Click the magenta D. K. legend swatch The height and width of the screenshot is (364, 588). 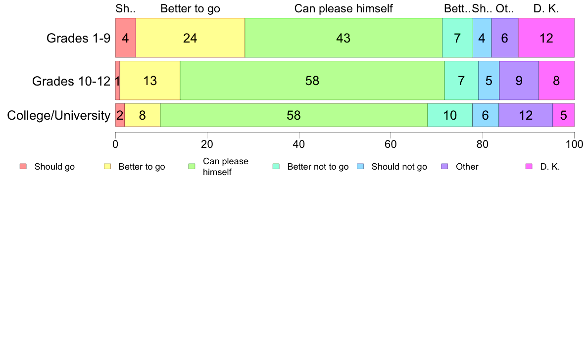coord(529,167)
